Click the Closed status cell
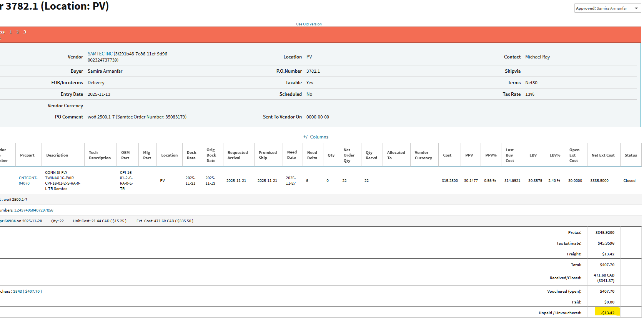This screenshot has width=644, height=320. tap(629, 181)
